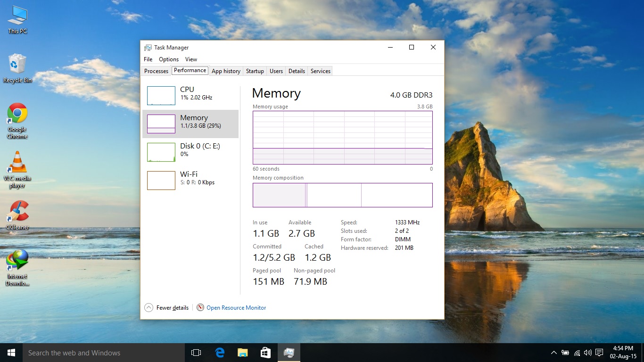
Task: Click the Task Manager taskbar icon
Action: 289,353
